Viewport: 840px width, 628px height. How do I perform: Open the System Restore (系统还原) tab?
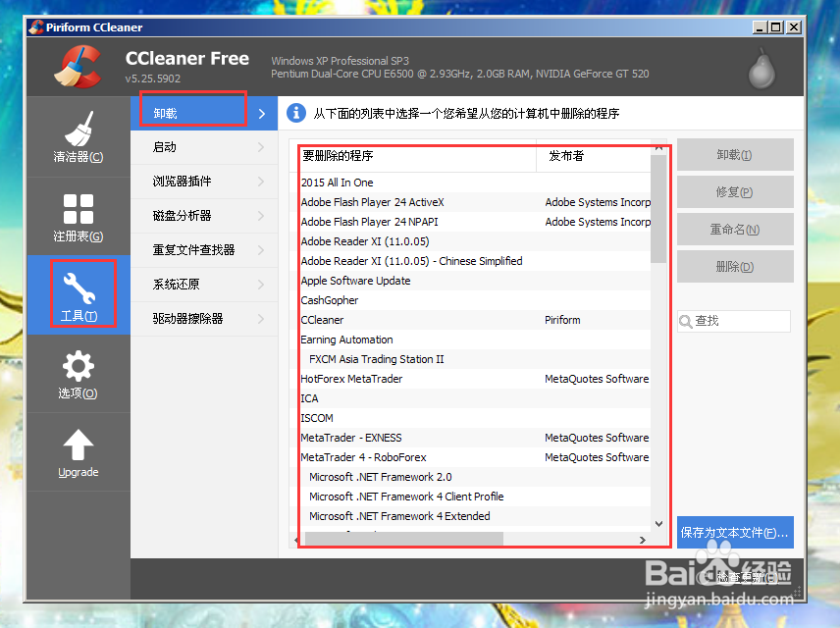click(x=204, y=285)
